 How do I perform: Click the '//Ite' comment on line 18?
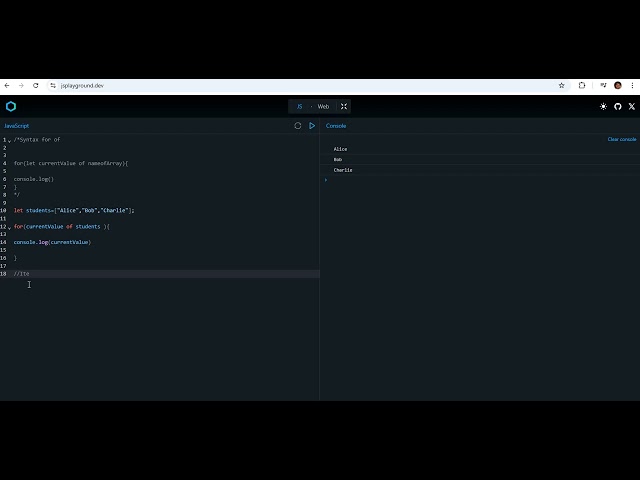click(22, 274)
